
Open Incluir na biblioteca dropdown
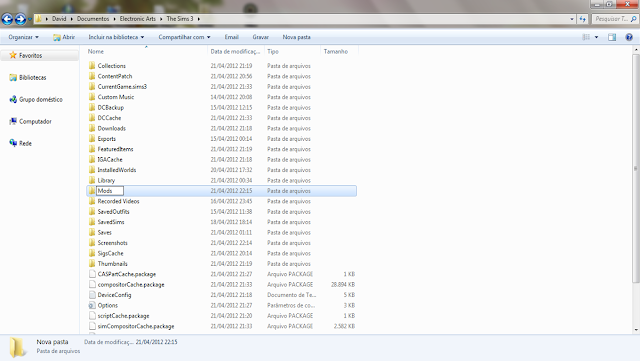pos(116,37)
